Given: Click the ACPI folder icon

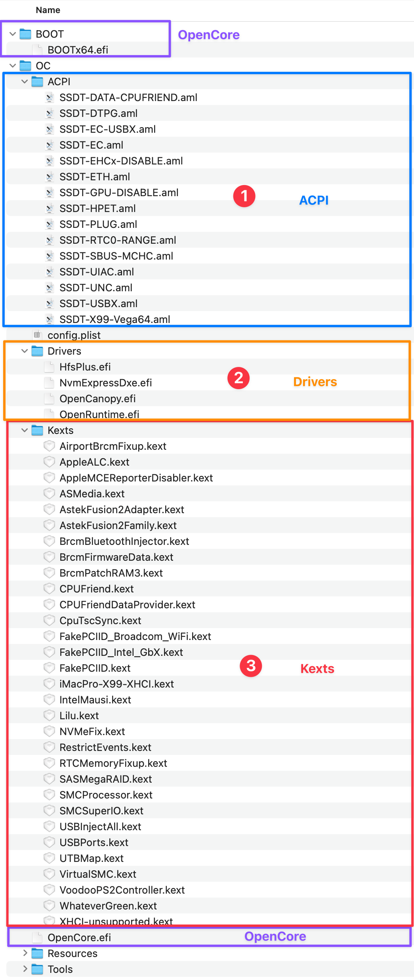Looking at the screenshot, I should click(37, 82).
